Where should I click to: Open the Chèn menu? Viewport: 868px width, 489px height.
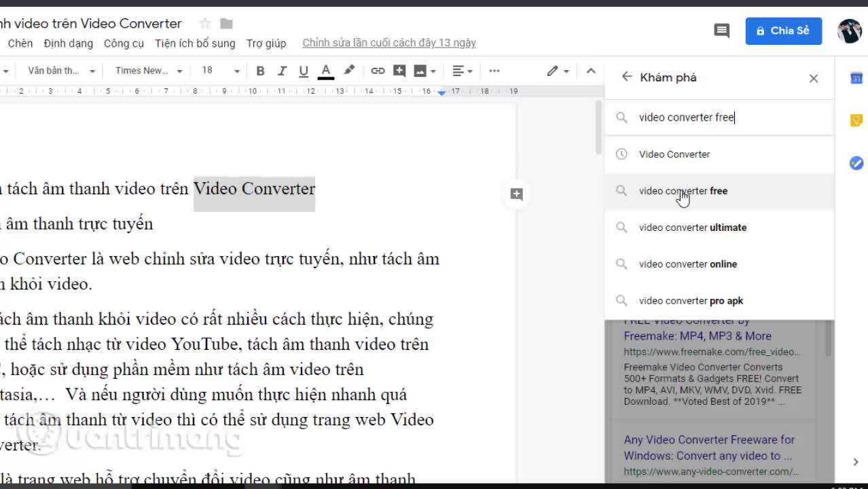point(20,43)
